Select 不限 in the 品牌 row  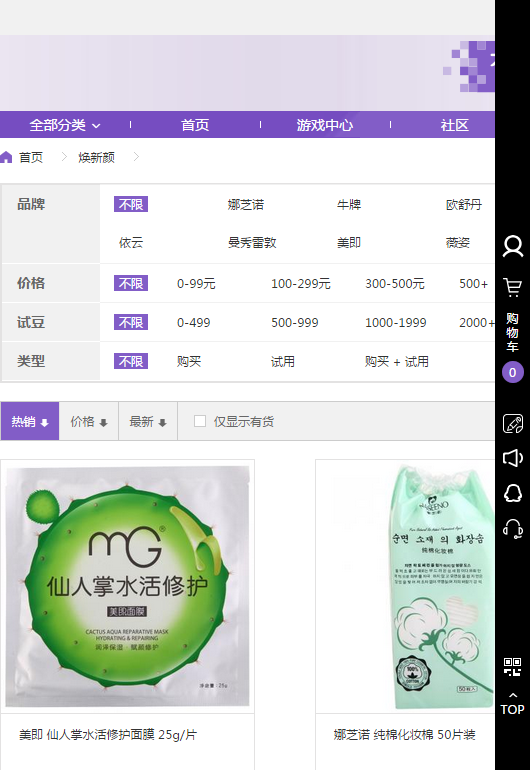131,204
